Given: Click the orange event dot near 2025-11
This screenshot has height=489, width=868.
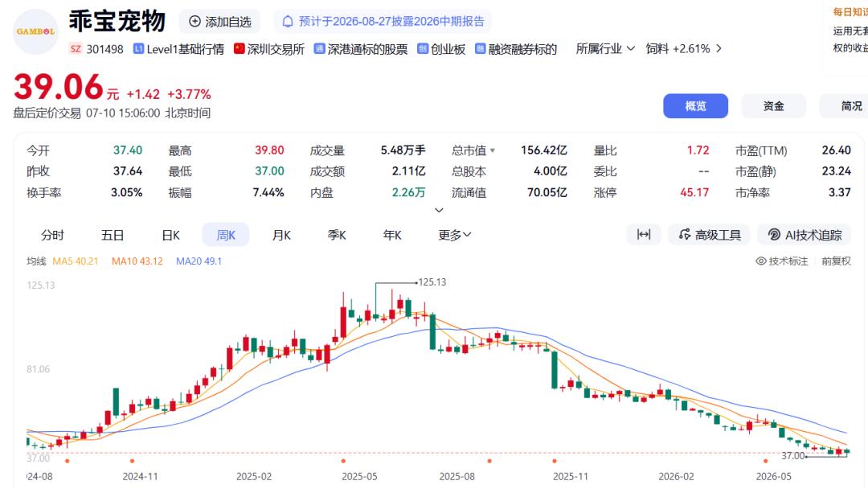Looking at the screenshot, I should 554,461.
